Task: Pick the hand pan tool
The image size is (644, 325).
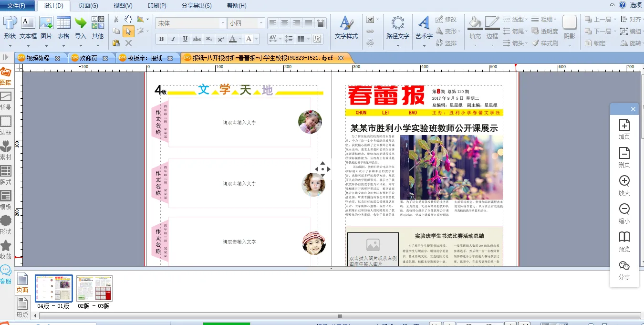Action: 128,19
